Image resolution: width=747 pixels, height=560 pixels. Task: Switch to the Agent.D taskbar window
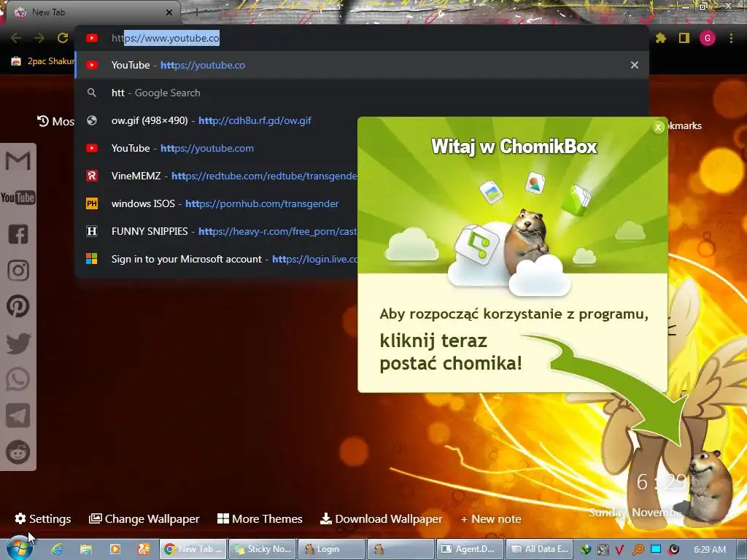click(469, 549)
